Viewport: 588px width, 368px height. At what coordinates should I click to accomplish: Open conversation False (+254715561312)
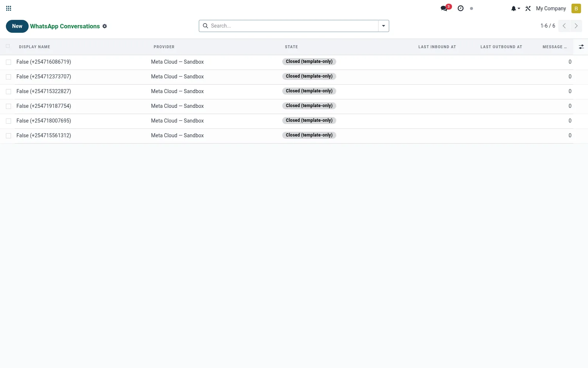tap(44, 135)
